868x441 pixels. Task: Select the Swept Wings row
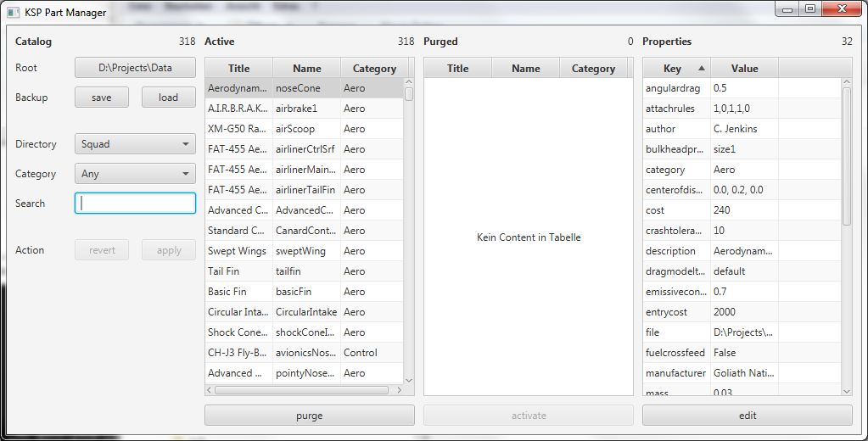coord(305,251)
